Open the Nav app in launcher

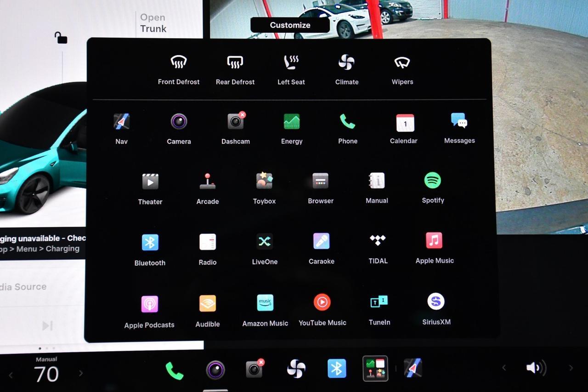point(122,129)
